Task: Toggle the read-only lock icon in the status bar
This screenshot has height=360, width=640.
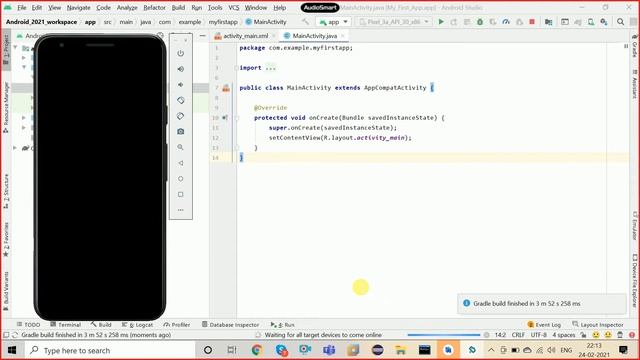Action: pyautogui.click(x=584, y=335)
